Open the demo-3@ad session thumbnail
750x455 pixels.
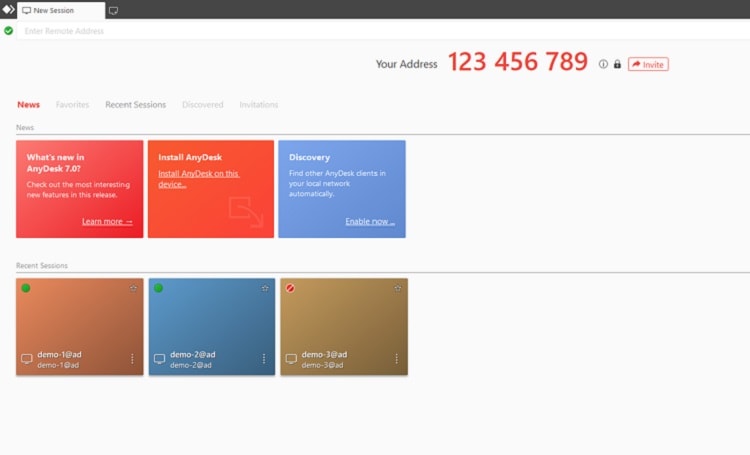click(x=344, y=327)
